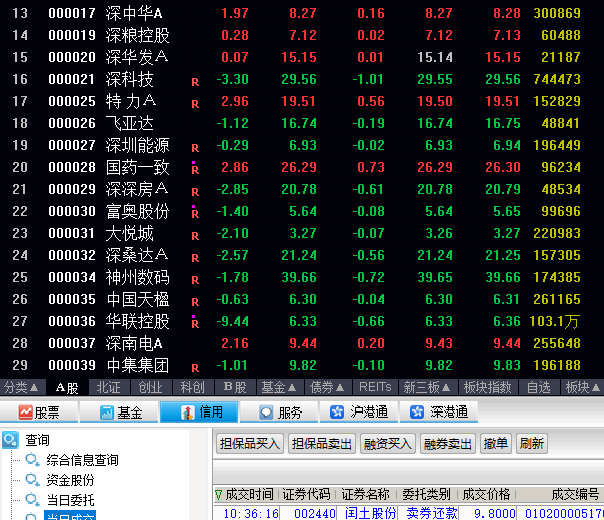Select 综合信息查询 in the query tree
This screenshot has width=604, height=520.
click(82, 460)
